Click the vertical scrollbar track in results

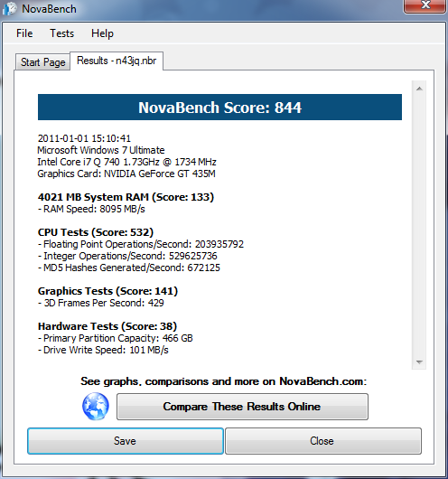pos(419,225)
